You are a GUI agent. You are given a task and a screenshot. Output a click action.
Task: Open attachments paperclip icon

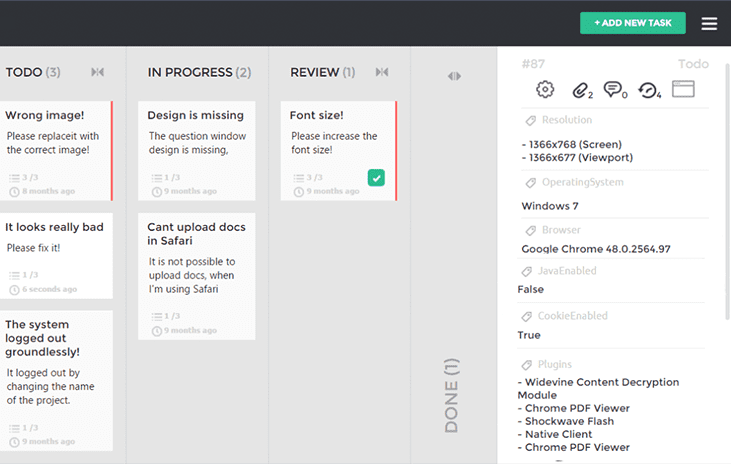[580, 90]
